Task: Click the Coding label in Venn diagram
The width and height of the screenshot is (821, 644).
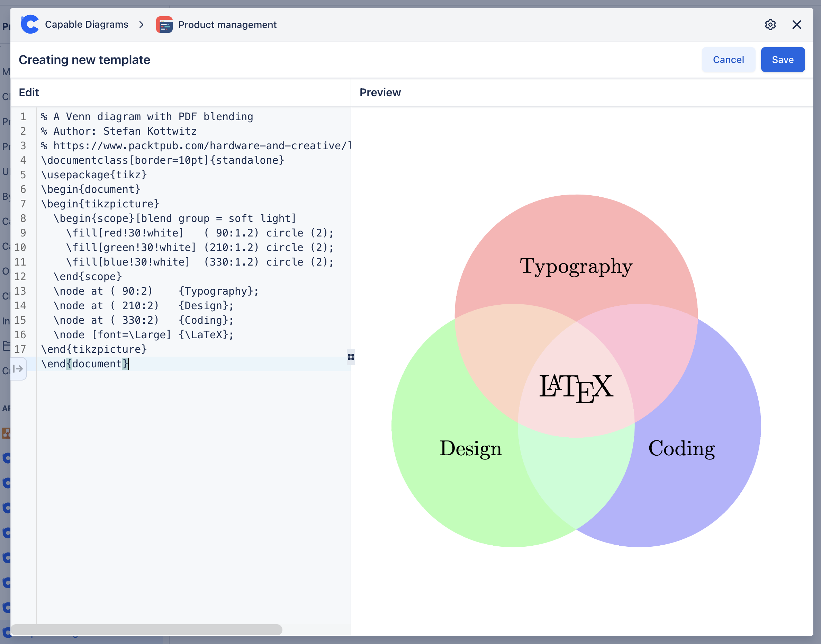Action: (x=681, y=448)
